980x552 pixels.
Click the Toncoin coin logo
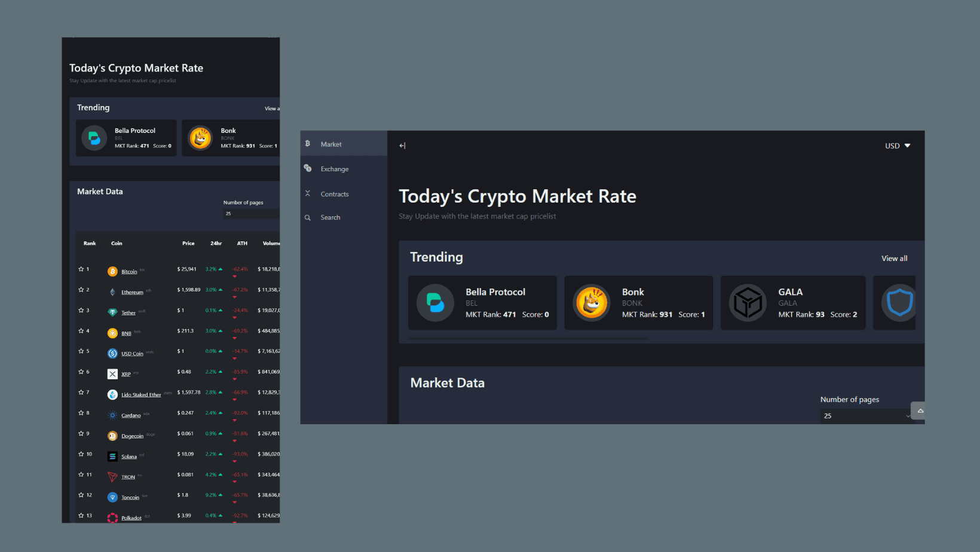(112, 498)
